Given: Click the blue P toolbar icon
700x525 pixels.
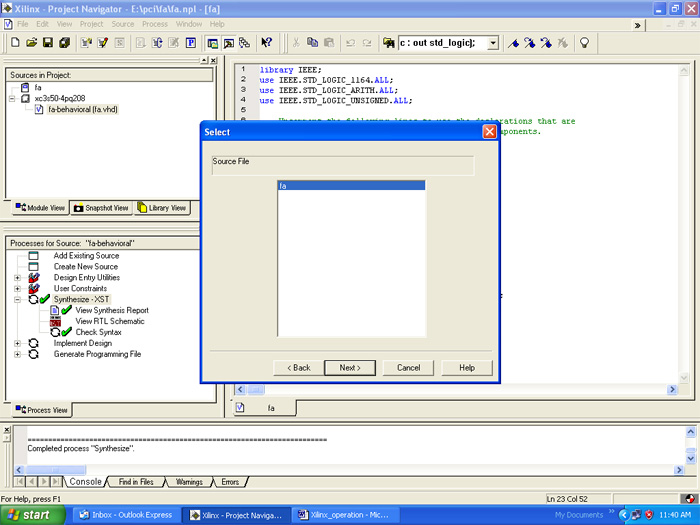Looking at the screenshot, I should (x=191, y=42).
